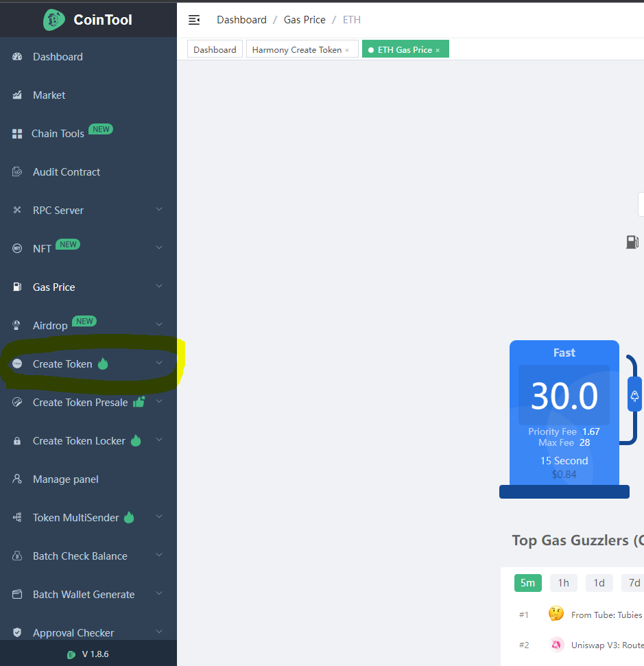Click the Dashboard breadcrumb link
Image resolution: width=644 pixels, height=666 pixels.
tap(241, 20)
